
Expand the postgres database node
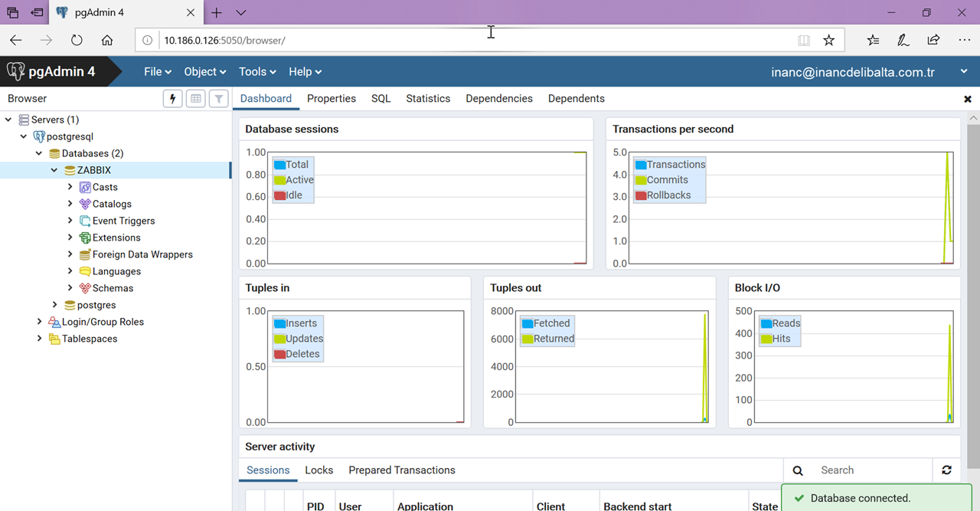click(x=55, y=305)
